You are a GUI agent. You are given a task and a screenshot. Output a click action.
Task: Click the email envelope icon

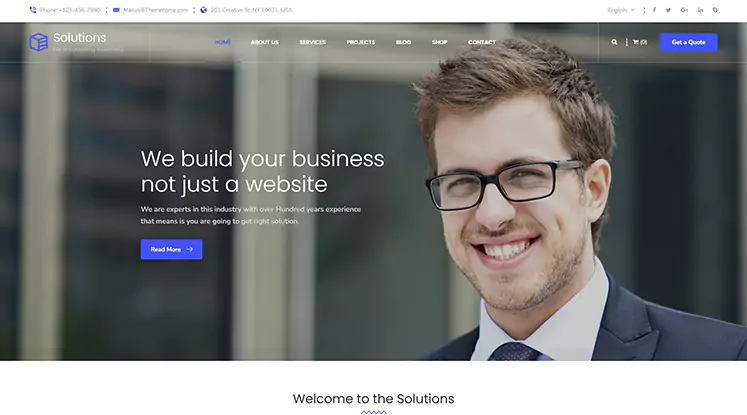(x=116, y=10)
